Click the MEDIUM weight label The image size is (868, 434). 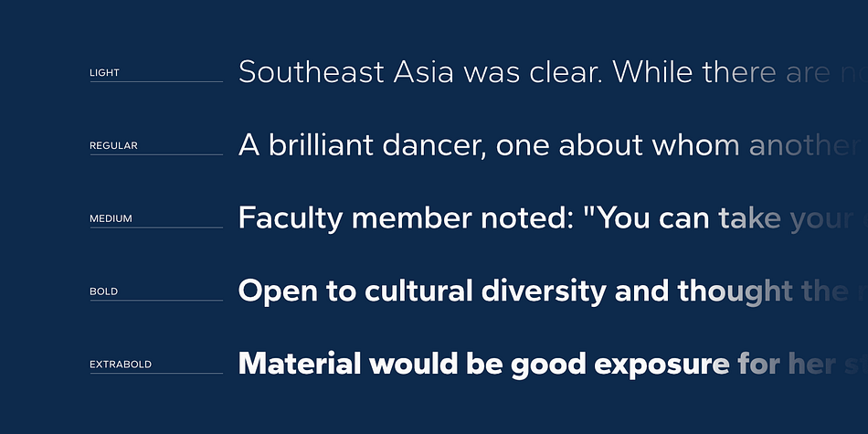[x=111, y=218]
